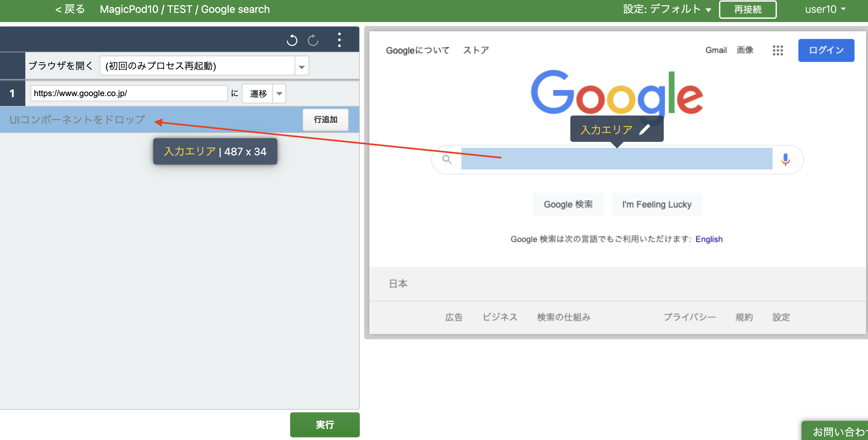
Task: Open the 遷移 action dropdown
Action: click(279, 93)
